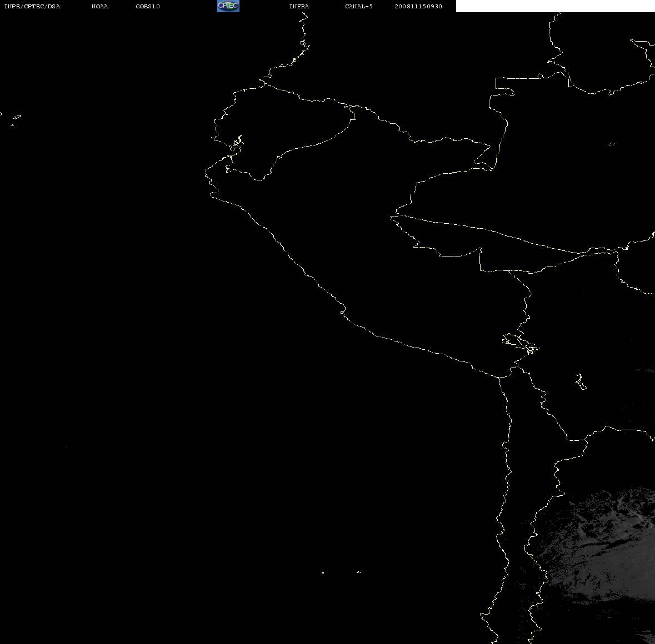Click the CPTEC logo in header
The width and height of the screenshot is (655, 644).
228,6
